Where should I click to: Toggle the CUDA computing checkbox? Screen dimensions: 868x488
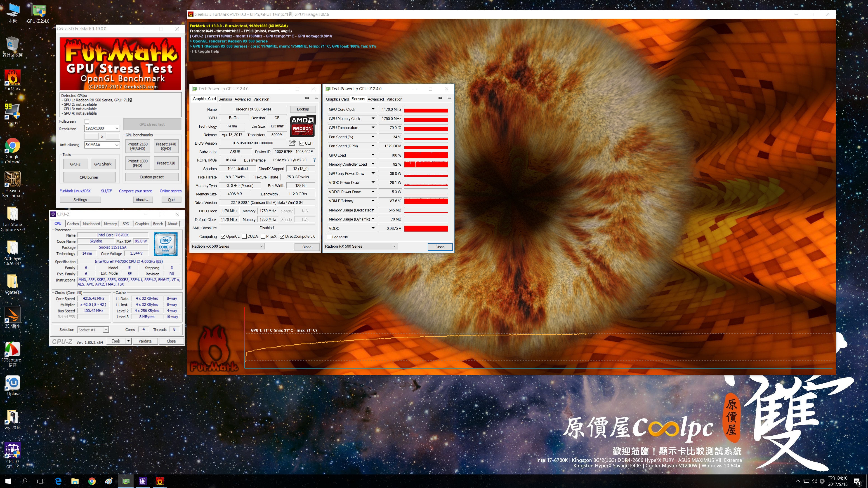coord(244,236)
